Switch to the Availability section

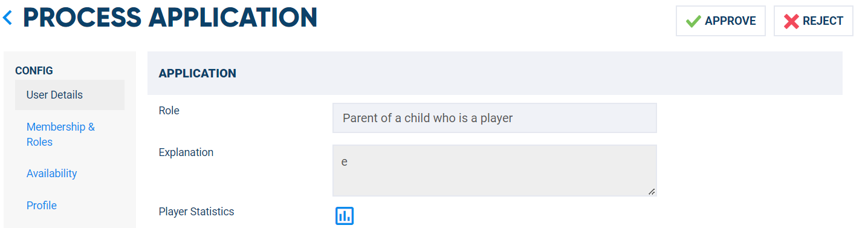(51, 174)
